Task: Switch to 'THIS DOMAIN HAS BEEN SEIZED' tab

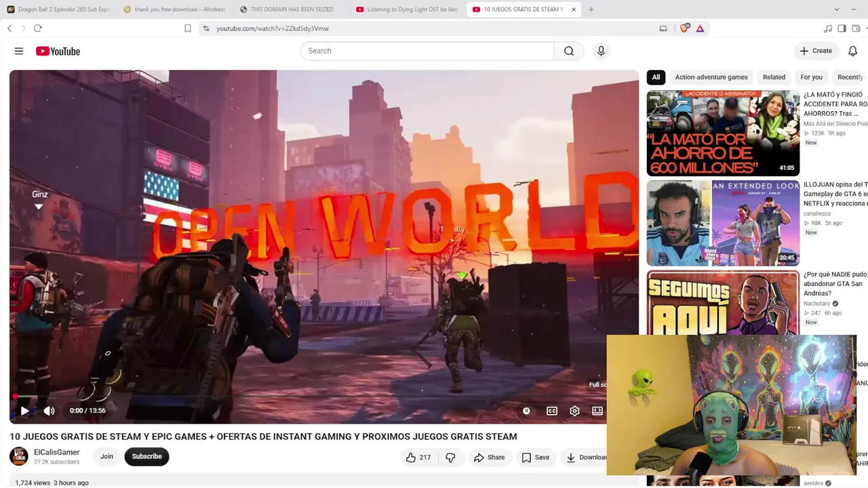Action: point(291,9)
